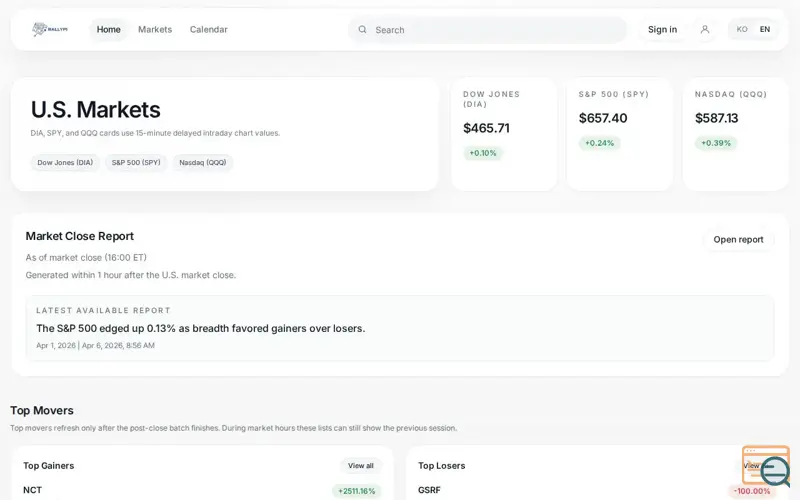Switch language to EN
800x500 pixels.
765,30
